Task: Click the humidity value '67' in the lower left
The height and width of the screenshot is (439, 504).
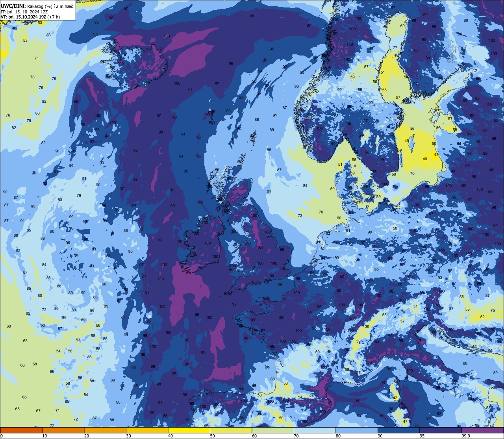Action: click(x=38, y=411)
